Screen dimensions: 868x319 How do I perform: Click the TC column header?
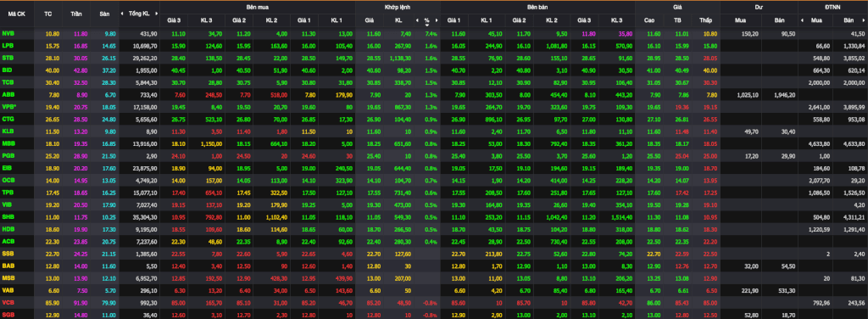point(48,13)
